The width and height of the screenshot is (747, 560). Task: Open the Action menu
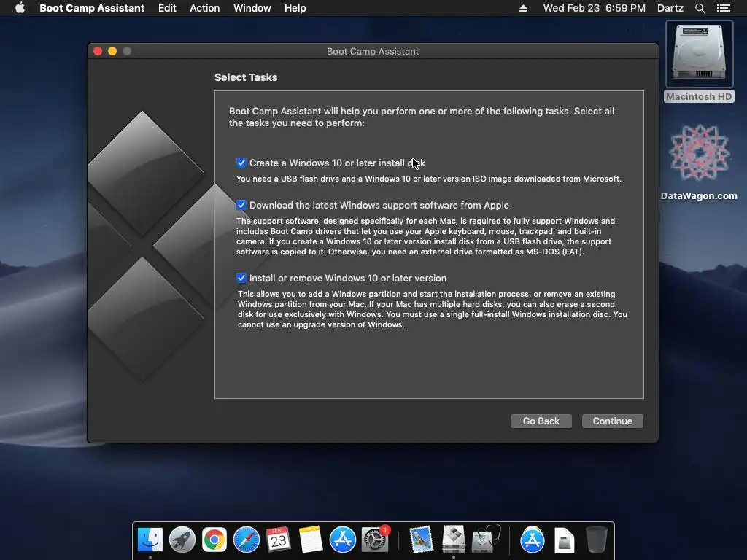point(205,8)
